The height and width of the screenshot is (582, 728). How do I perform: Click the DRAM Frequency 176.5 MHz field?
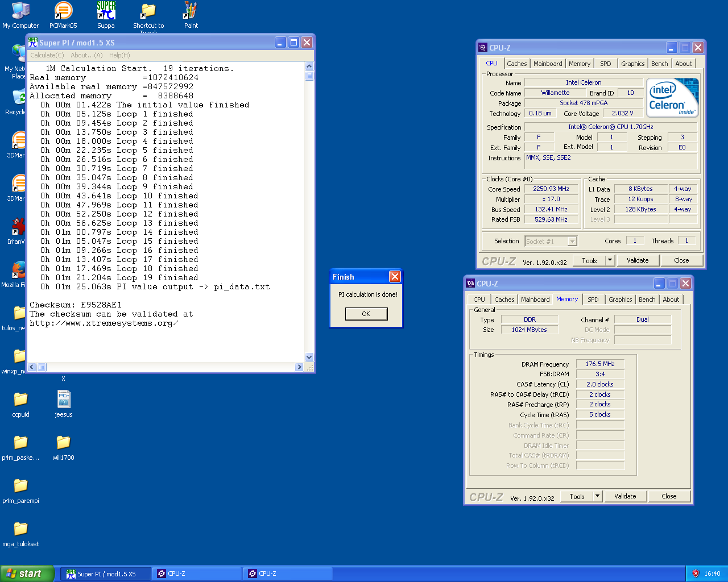[x=600, y=364]
